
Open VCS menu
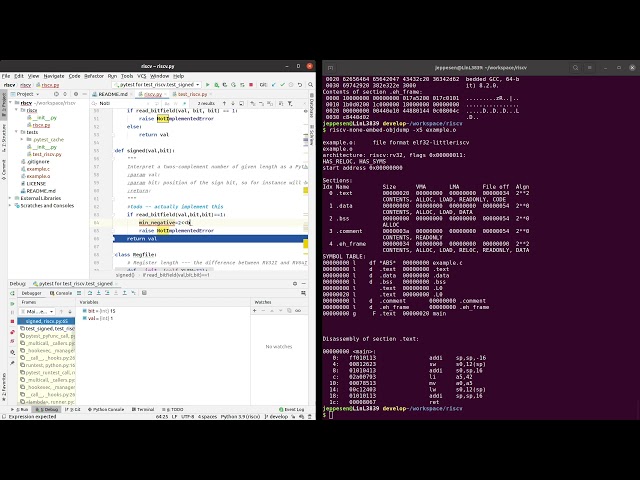click(142, 76)
